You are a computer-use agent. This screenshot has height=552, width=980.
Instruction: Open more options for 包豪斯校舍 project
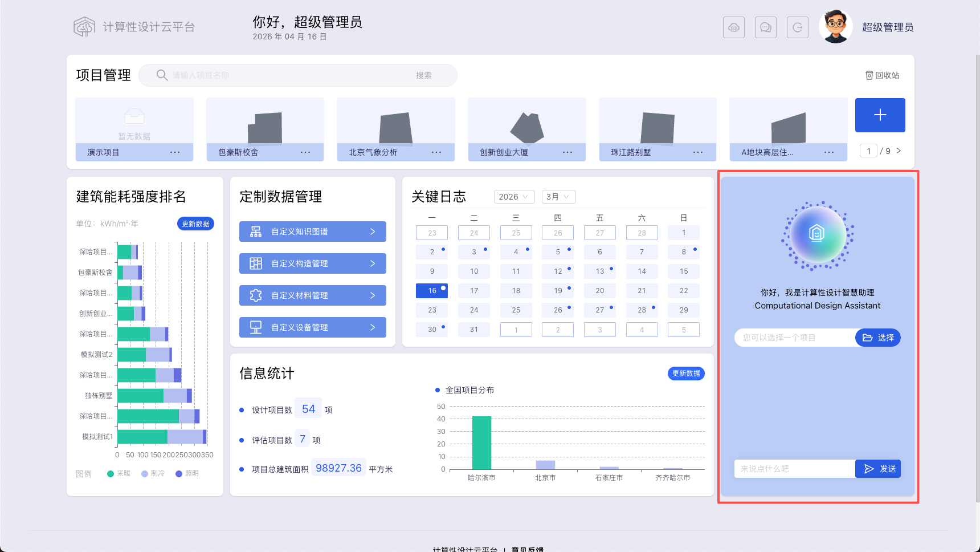(x=305, y=152)
